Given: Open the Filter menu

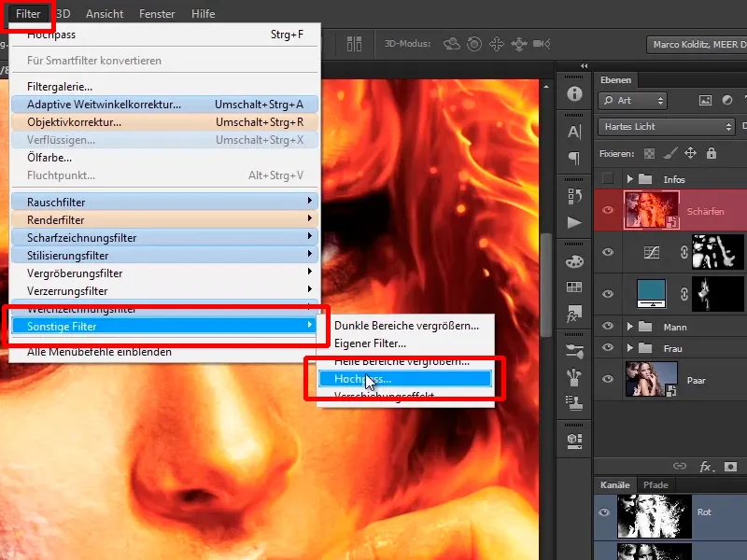Looking at the screenshot, I should (28, 14).
